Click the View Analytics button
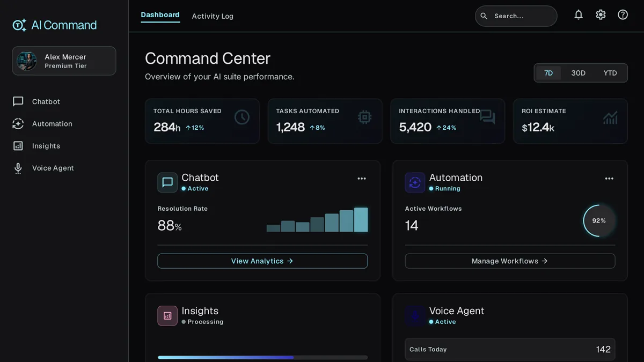This screenshot has height=362, width=644. coord(262,261)
